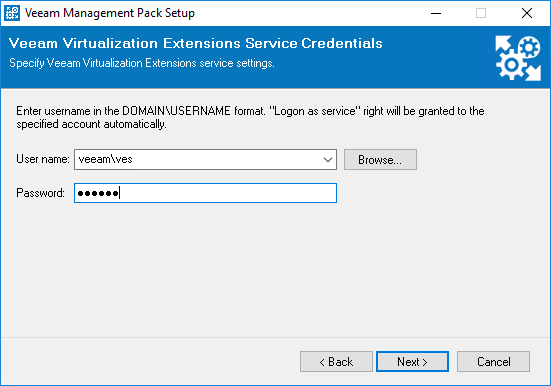
Task: Cancel the setup wizard
Action: (x=493, y=361)
